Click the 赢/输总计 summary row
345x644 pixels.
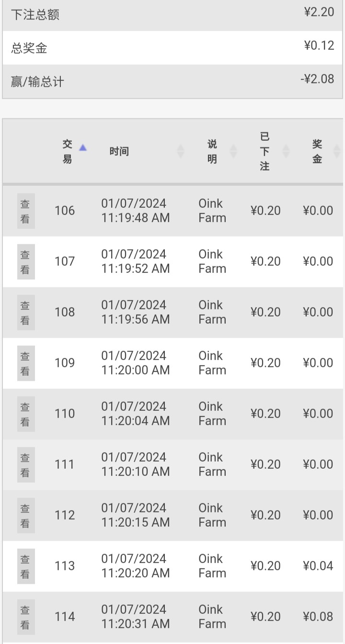[172, 81]
